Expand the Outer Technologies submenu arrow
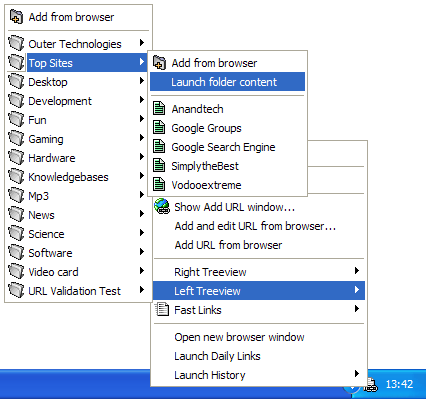 pos(142,42)
